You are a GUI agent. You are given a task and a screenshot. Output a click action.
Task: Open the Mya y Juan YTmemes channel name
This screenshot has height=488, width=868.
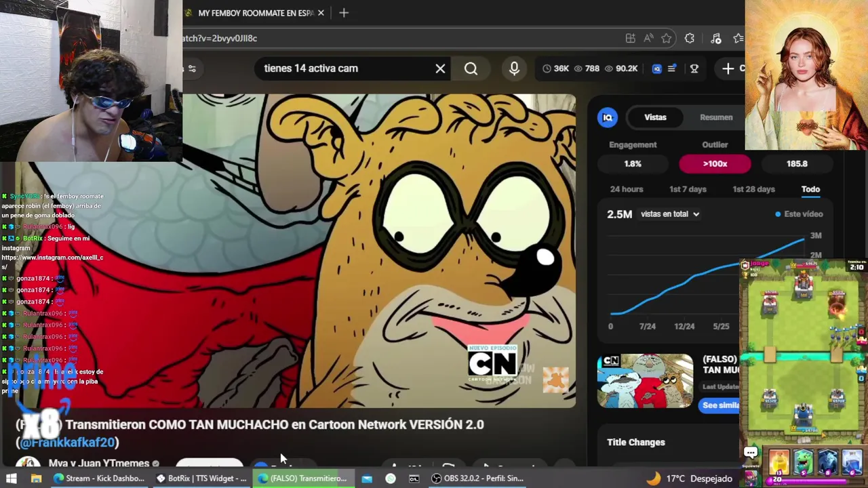99,463
